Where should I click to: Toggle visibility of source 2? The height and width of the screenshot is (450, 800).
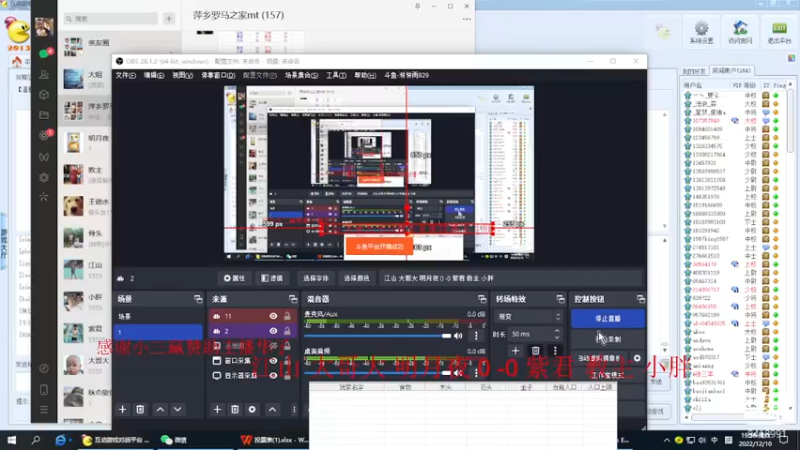(273, 331)
